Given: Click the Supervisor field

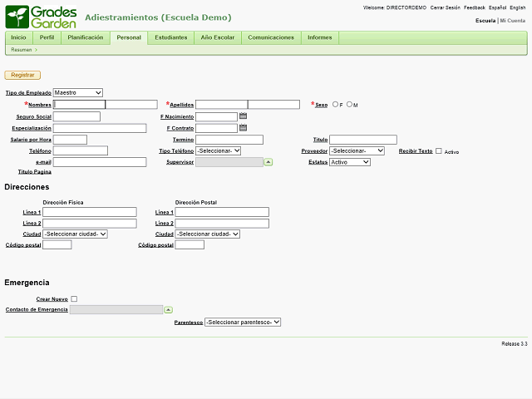Looking at the screenshot, I should pos(229,162).
